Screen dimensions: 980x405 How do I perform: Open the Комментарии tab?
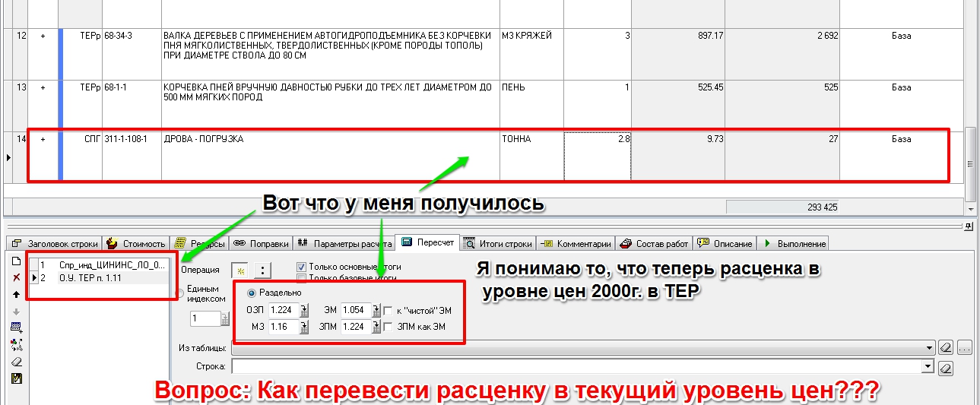pos(576,244)
